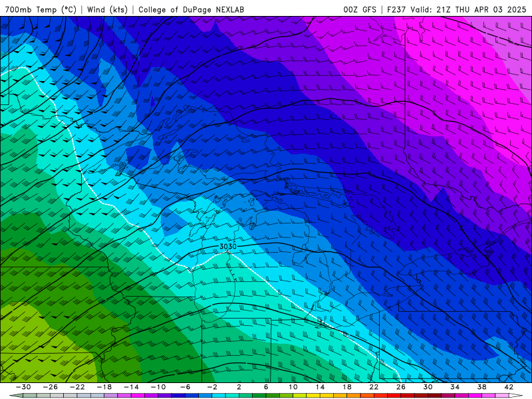This screenshot has height=399, width=532.
Task: Click the "F237" forecast hour text
Action: pos(396,9)
